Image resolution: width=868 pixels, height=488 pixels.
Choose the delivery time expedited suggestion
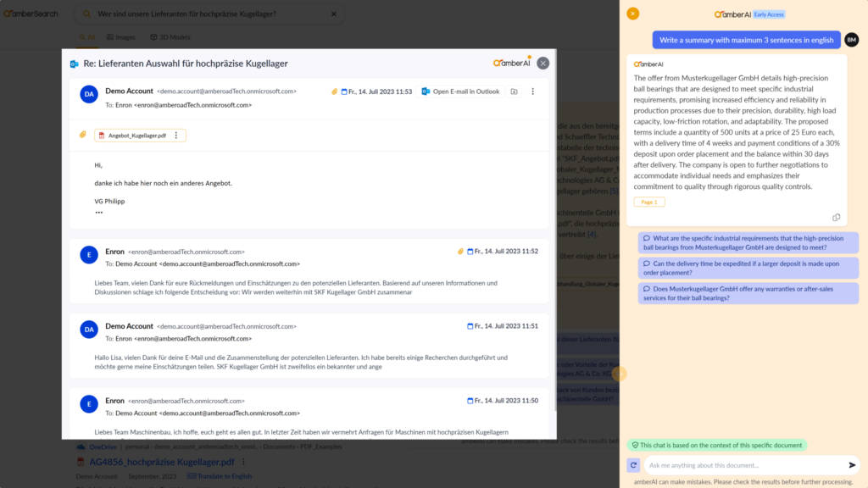(750, 268)
